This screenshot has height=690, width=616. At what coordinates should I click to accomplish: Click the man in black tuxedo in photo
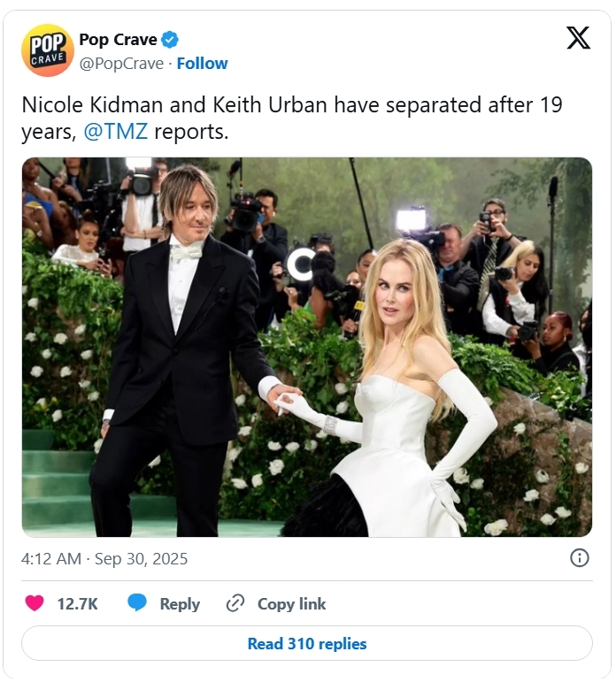click(188, 345)
